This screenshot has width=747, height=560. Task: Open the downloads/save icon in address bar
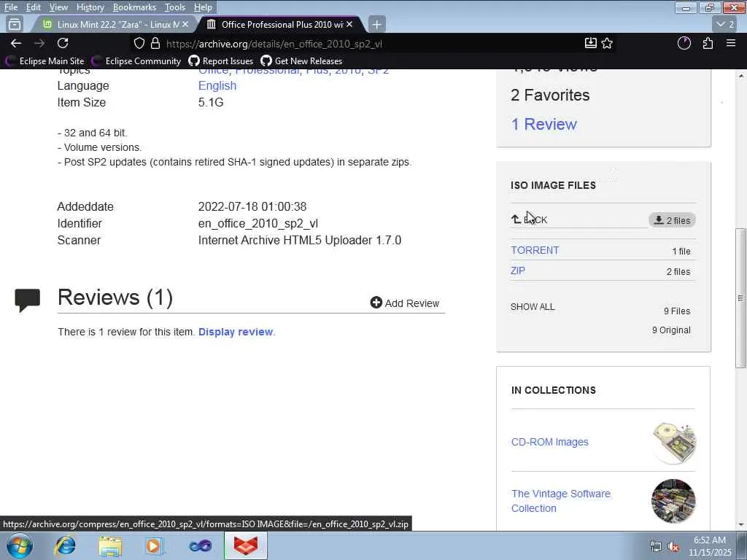click(590, 43)
